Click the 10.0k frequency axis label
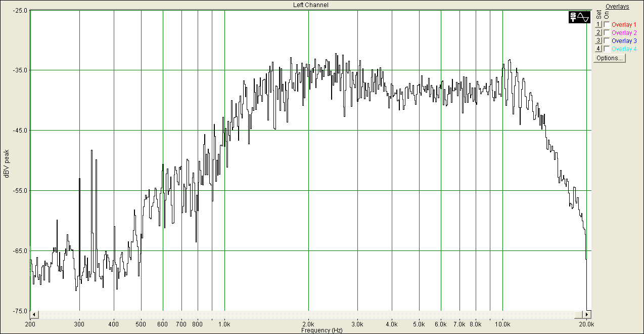The width and height of the screenshot is (644, 334). point(502,324)
